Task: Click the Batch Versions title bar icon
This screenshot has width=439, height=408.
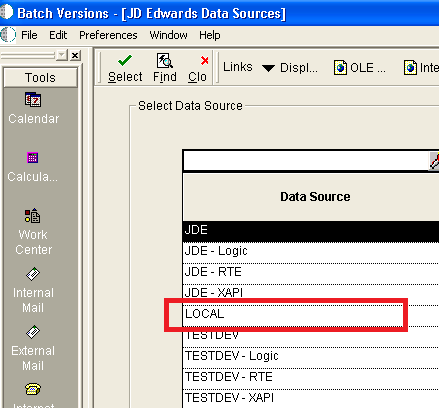Action: click(6, 13)
